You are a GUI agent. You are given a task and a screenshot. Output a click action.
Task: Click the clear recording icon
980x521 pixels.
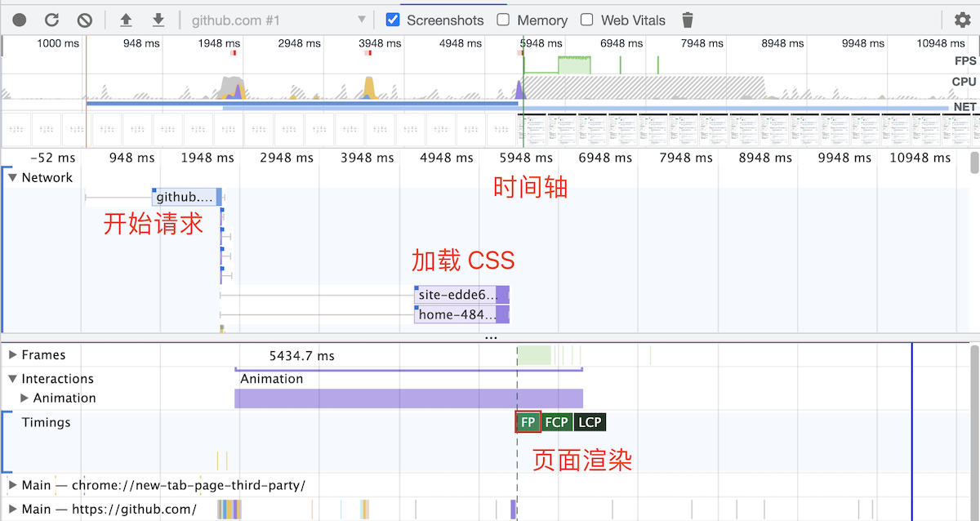coord(84,20)
